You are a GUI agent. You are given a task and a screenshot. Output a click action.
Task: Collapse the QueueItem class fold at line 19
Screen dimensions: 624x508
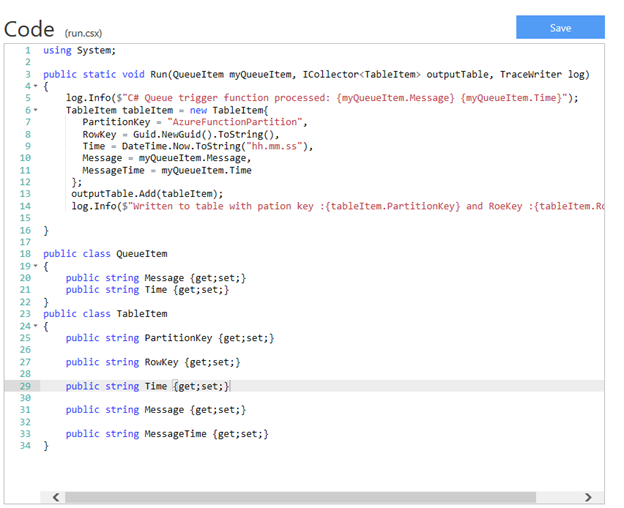point(36,266)
